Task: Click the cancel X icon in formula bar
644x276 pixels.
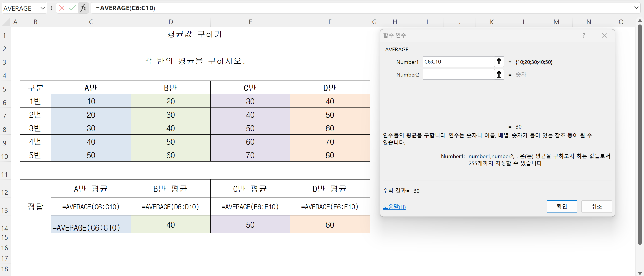Action: [x=61, y=8]
